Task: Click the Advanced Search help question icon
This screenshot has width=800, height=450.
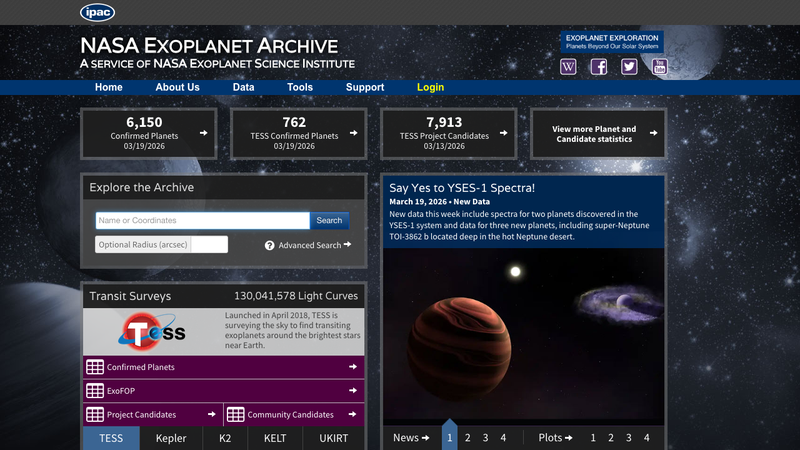Action: click(269, 245)
